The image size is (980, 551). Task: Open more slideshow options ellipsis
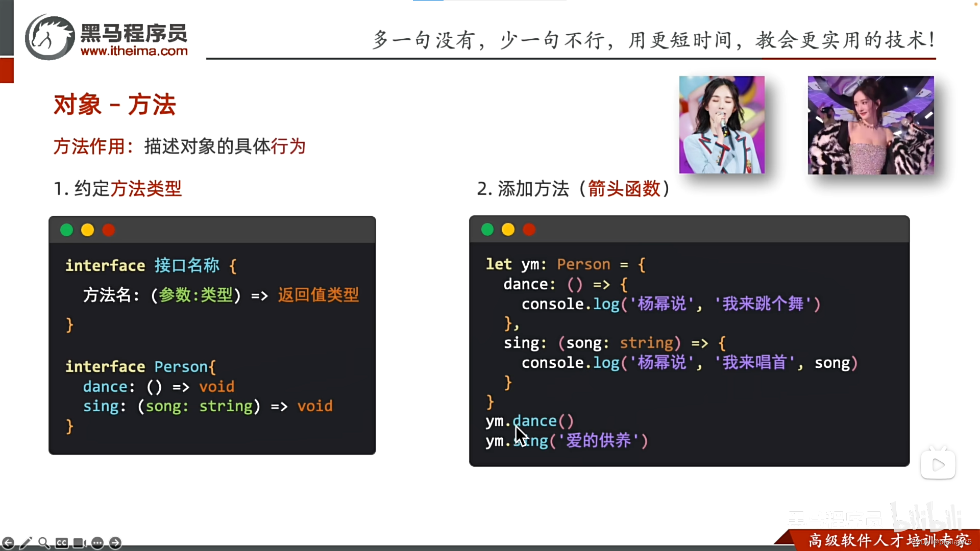[x=97, y=543]
